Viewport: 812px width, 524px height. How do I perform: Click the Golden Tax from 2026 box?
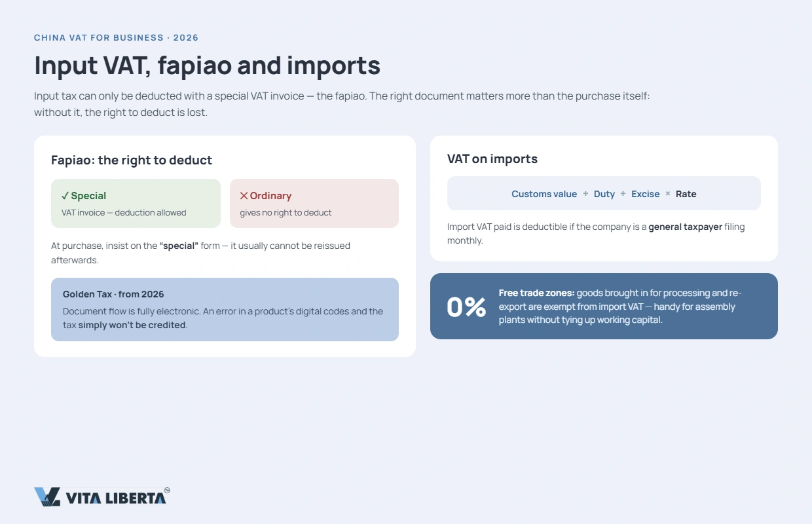pos(225,309)
